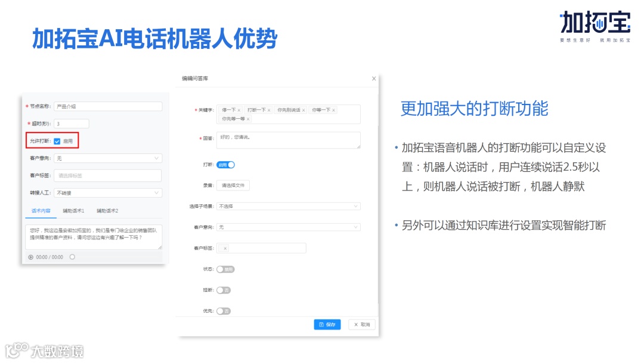Remove the 你先别说话 keyword tag
The height and width of the screenshot is (363, 644).
click(304, 110)
